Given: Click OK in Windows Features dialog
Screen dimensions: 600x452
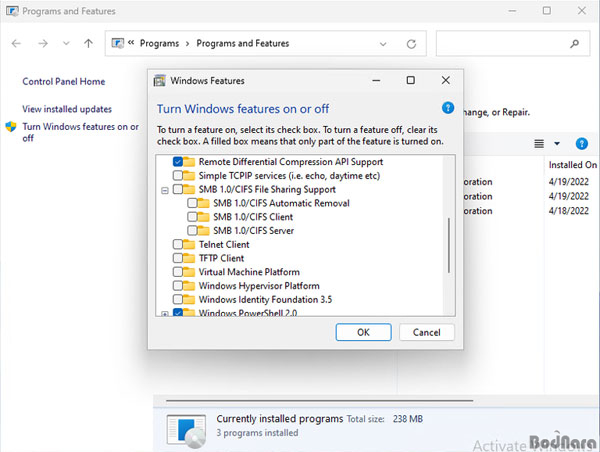Looking at the screenshot, I should point(364,332).
